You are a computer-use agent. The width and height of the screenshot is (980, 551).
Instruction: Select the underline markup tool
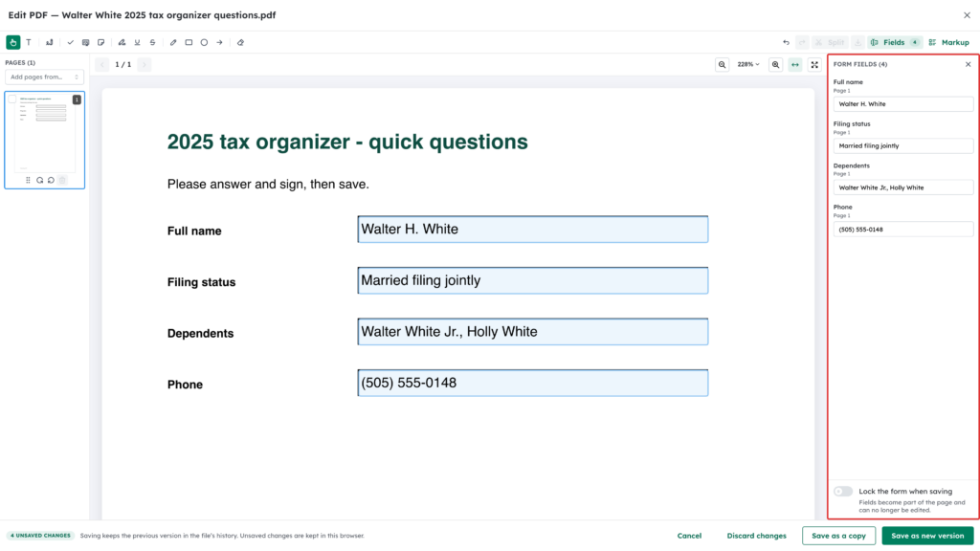pyautogui.click(x=138, y=42)
